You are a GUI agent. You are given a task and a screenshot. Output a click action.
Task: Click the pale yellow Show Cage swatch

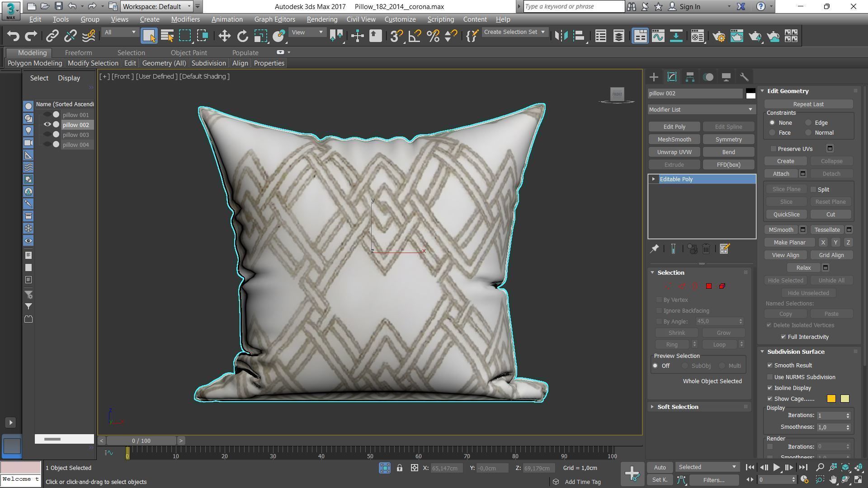[x=844, y=399]
